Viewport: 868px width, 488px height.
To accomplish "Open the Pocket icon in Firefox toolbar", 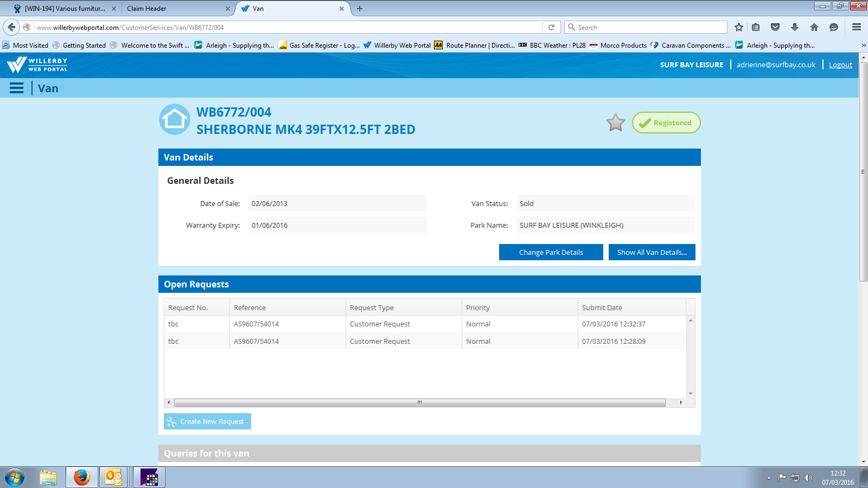I will (x=775, y=27).
